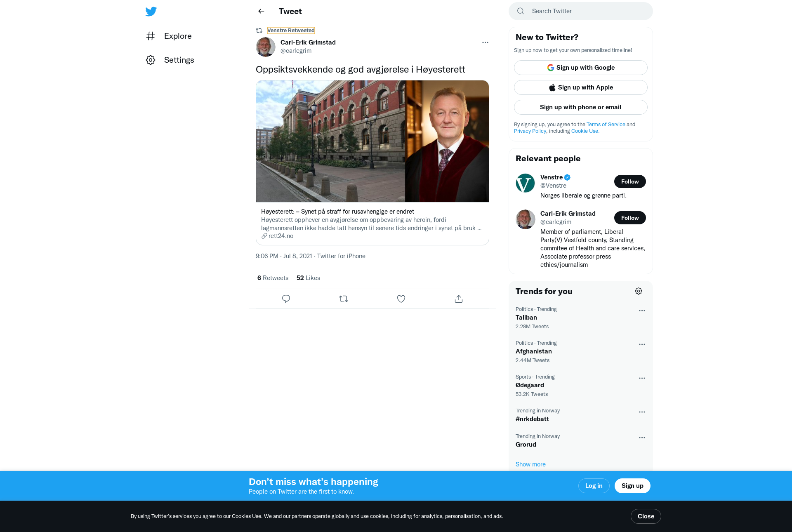792x532 pixels.
Task: Click Log in on the bottom banner
Action: pos(594,486)
